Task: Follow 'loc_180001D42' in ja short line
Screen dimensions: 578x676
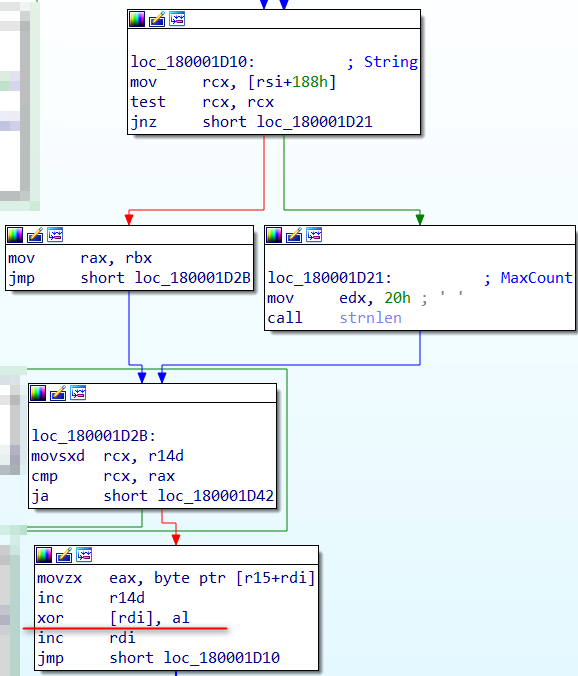Action: pyautogui.click(x=216, y=496)
